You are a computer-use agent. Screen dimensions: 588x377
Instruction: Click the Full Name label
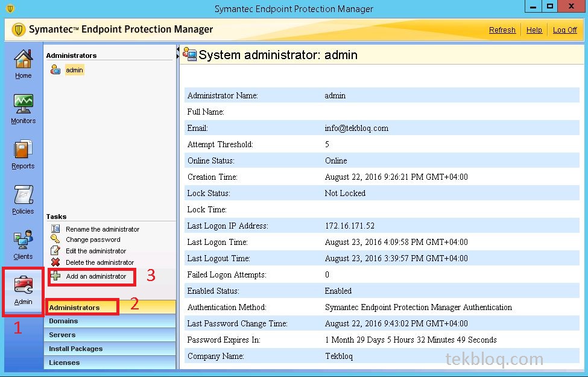point(206,112)
